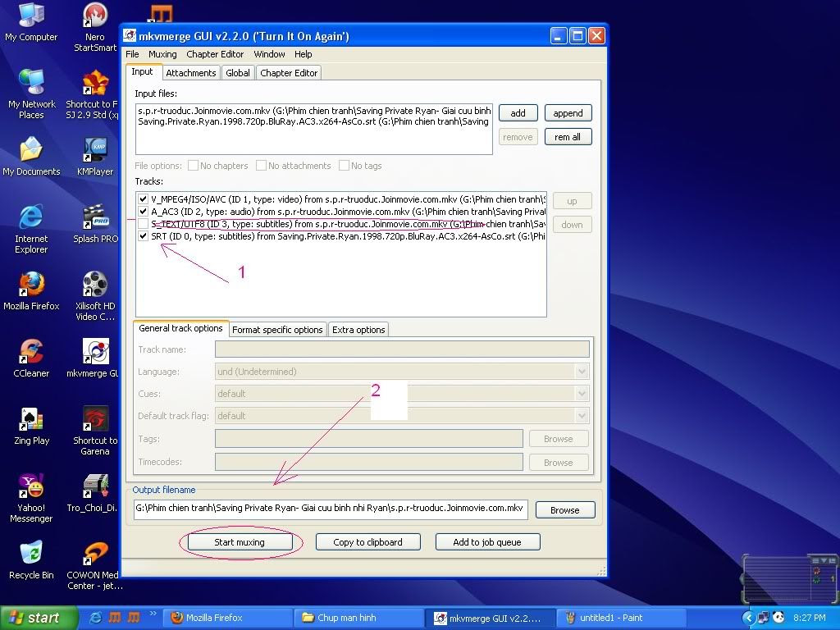The image size is (840, 630).
Task: Click the Windows start button
Action: click(x=38, y=618)
